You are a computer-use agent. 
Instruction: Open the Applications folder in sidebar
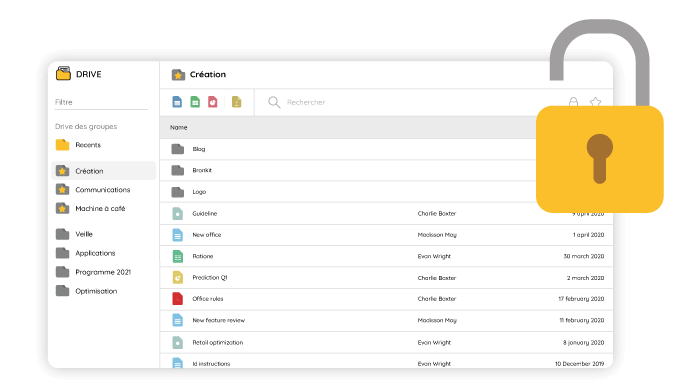(x=86, y=253)
